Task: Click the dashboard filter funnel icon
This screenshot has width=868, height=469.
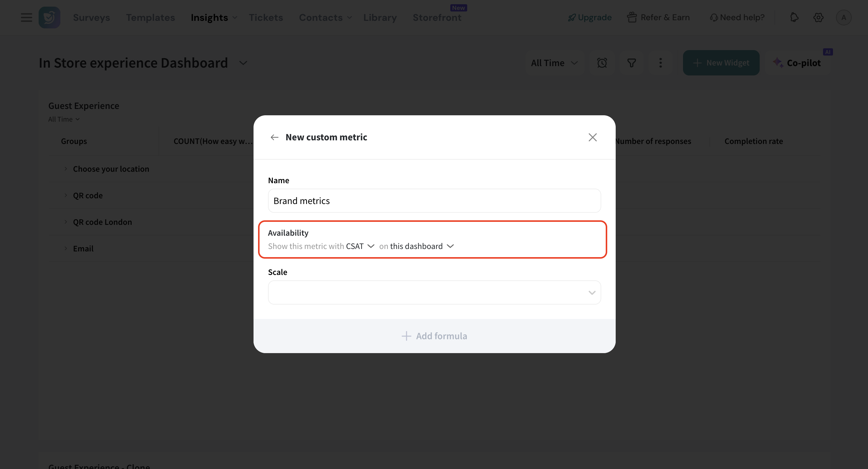Action: pos(631,63)
